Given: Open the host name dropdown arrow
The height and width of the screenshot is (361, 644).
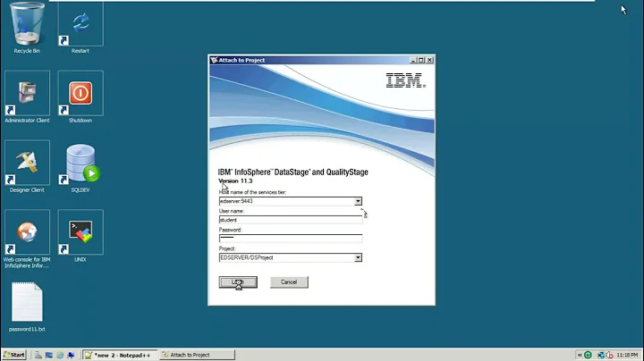Looking at the screenshot, I should click(x=358, y=201).
